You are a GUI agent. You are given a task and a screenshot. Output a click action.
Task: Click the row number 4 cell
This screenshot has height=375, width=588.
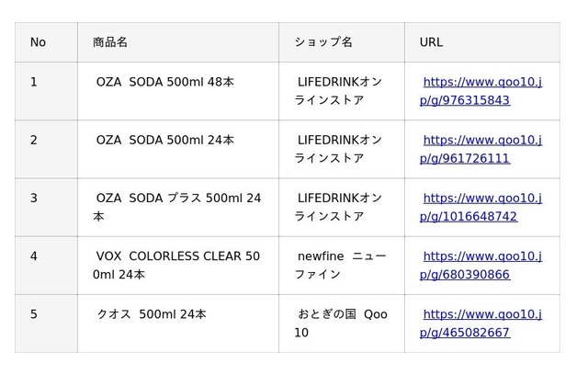point(46,266)
